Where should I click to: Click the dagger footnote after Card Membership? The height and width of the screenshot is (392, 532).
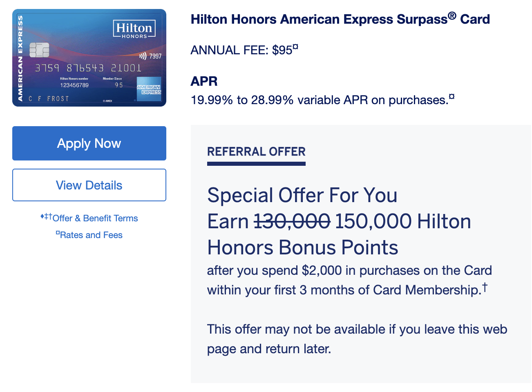coord(485,287)
